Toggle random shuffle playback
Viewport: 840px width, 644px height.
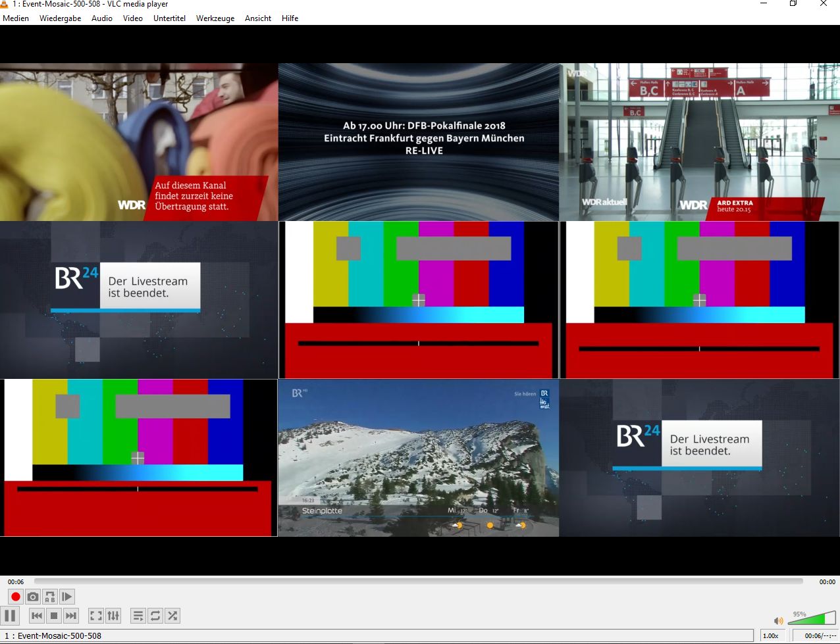pyautogui.click(x=172, y=616)
